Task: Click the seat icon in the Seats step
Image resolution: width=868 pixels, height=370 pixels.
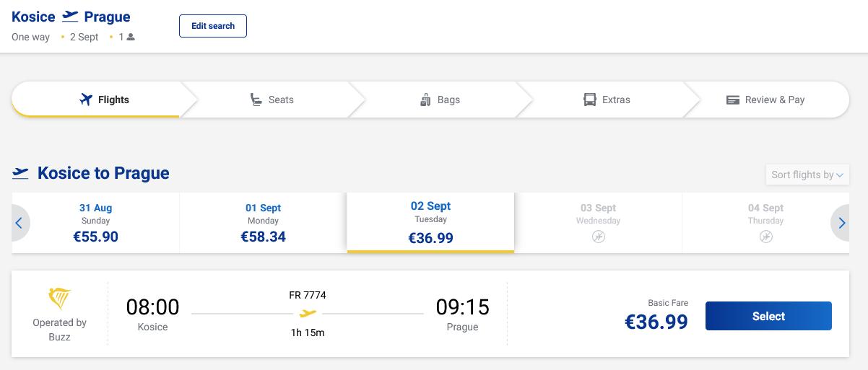Action: tap(256, 100)
